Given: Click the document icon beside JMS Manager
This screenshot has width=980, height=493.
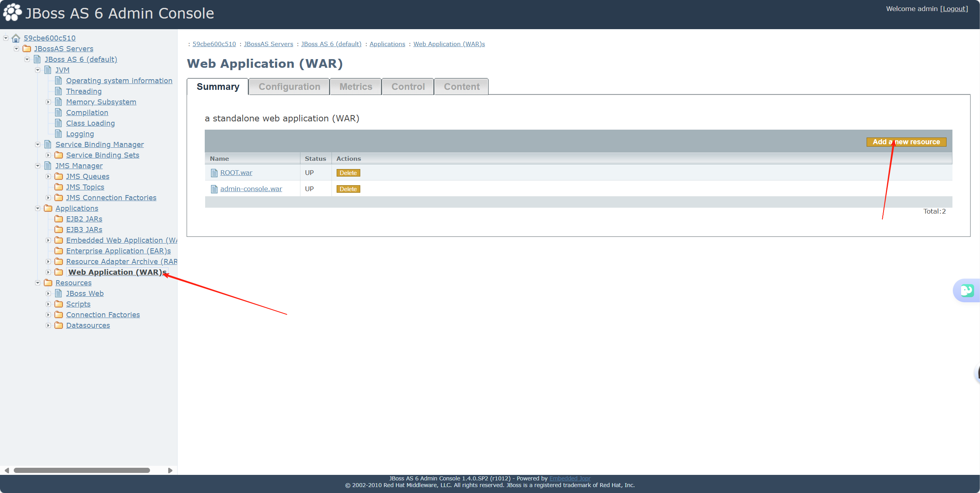Looking at the screenshot, I should point(48,166).
